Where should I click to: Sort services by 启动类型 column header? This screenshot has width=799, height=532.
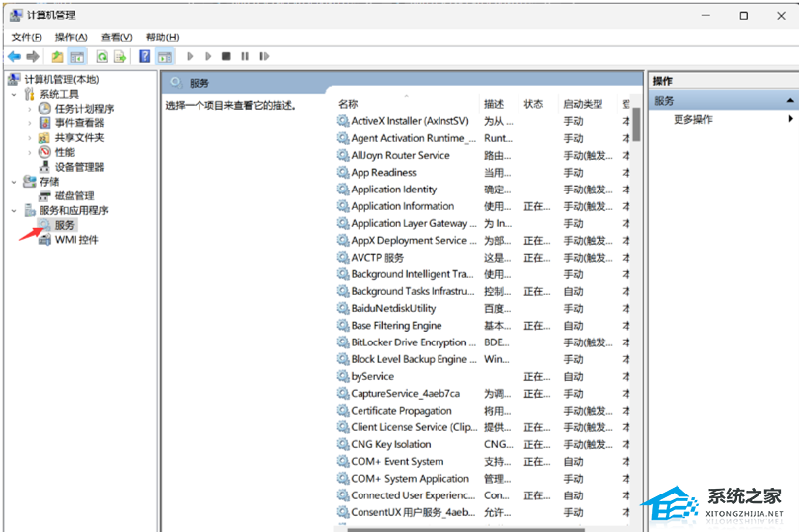[582, 104]
